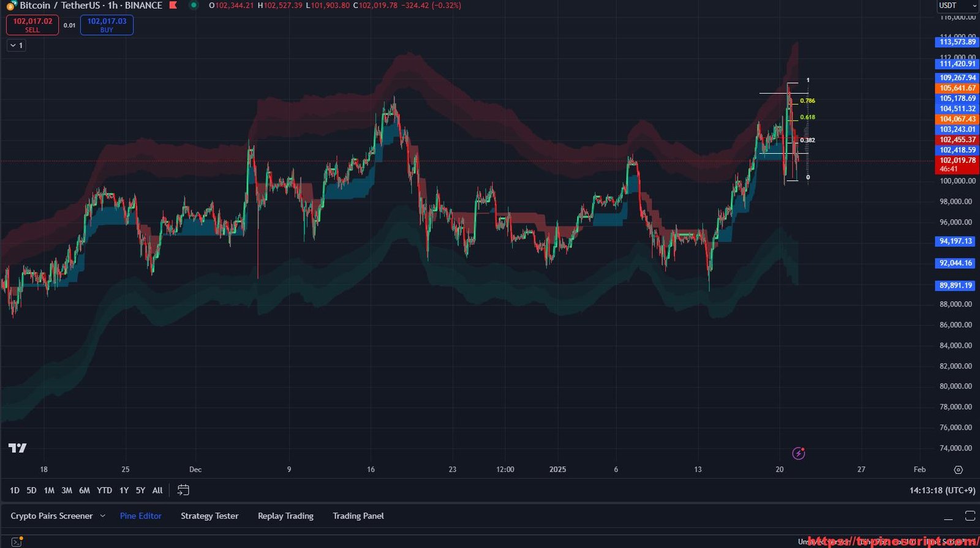Click the purple lightning bolt event icon
The image size is (980, 548).
[x=799, y=453]
